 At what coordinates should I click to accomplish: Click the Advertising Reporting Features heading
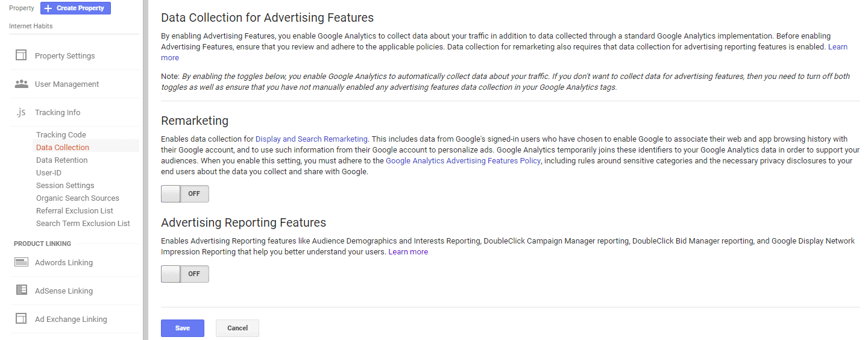pos(244,222)
